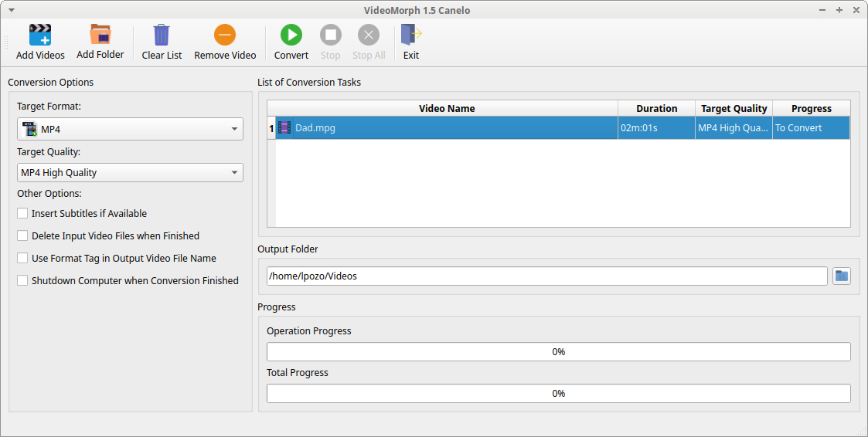Check Delete Input Video Files when Finished
Screen dimensions: 868x437
22,235
